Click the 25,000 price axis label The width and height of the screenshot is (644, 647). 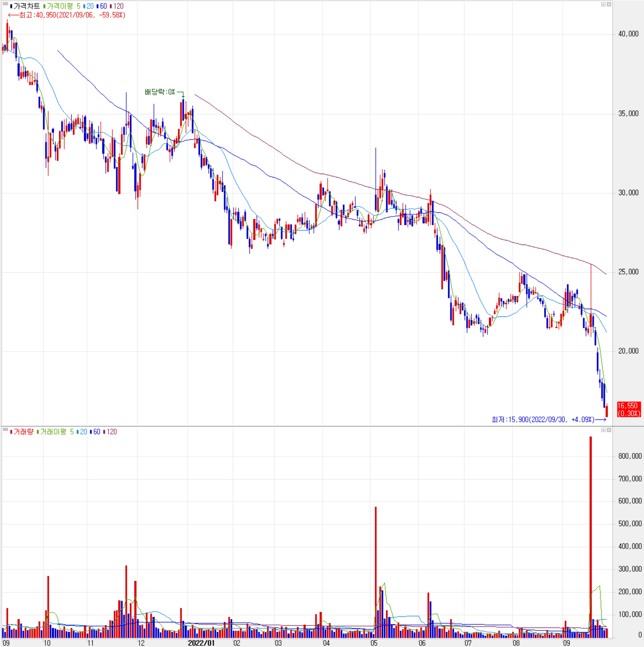(629, 272)
